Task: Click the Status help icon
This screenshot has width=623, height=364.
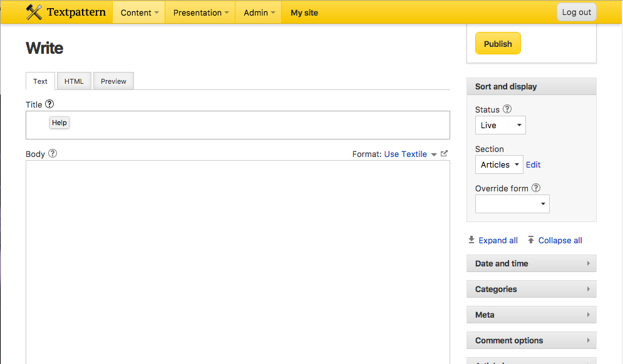Action: click(507, 109)
